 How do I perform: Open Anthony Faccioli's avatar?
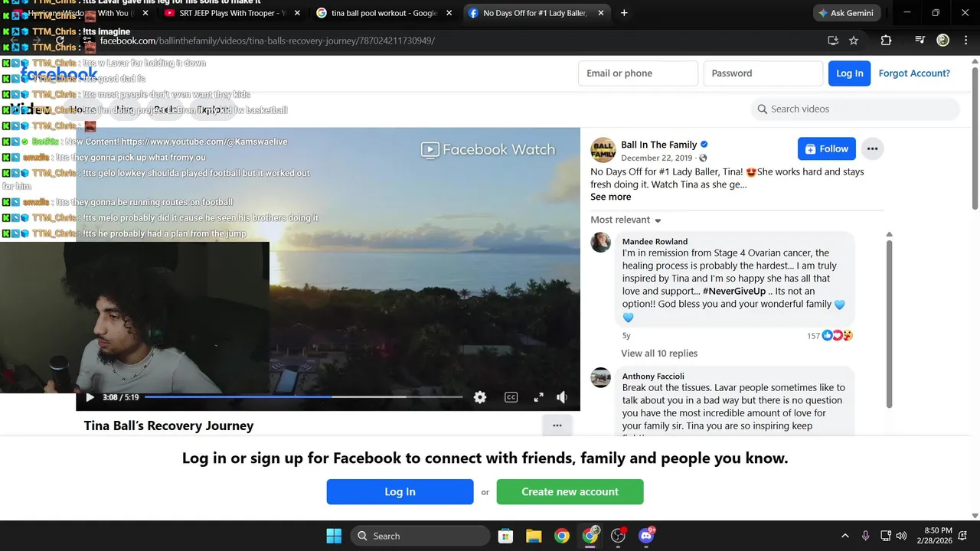click(601, 377)
